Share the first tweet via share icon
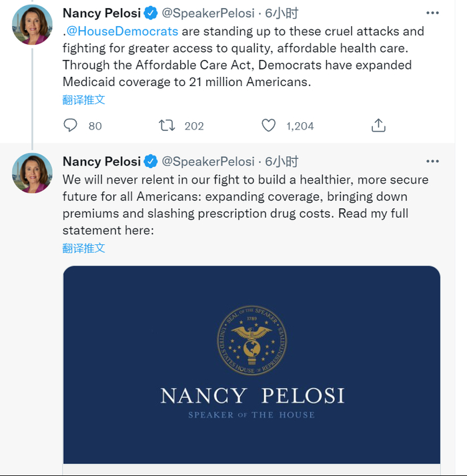The height and width of the screenshot is (476, 467). tap(378, 126)
